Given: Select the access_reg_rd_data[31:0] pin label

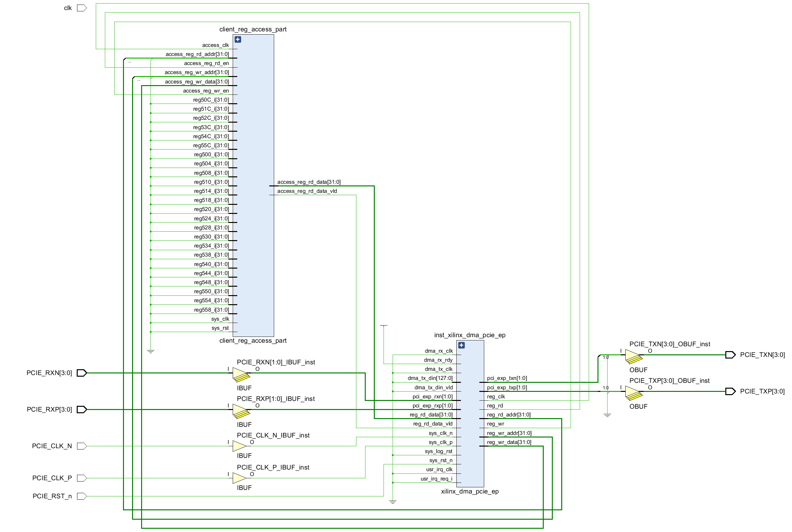Looking at the screenshot, I should pyautogui.click(x=309, y=182).
